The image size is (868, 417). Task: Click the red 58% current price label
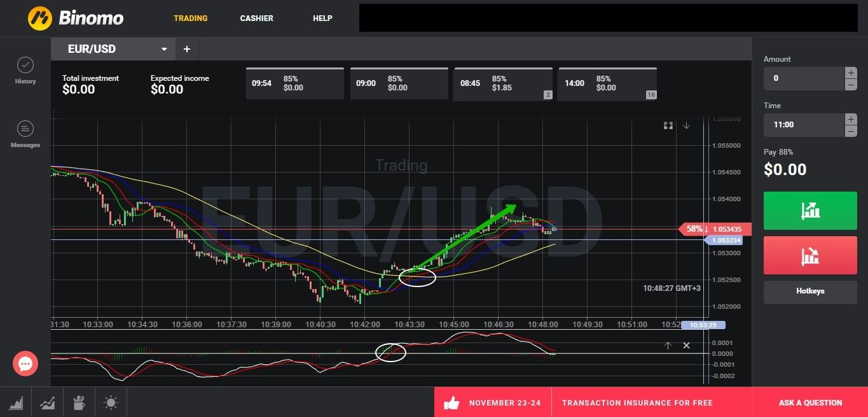click(x=715, y=229)
